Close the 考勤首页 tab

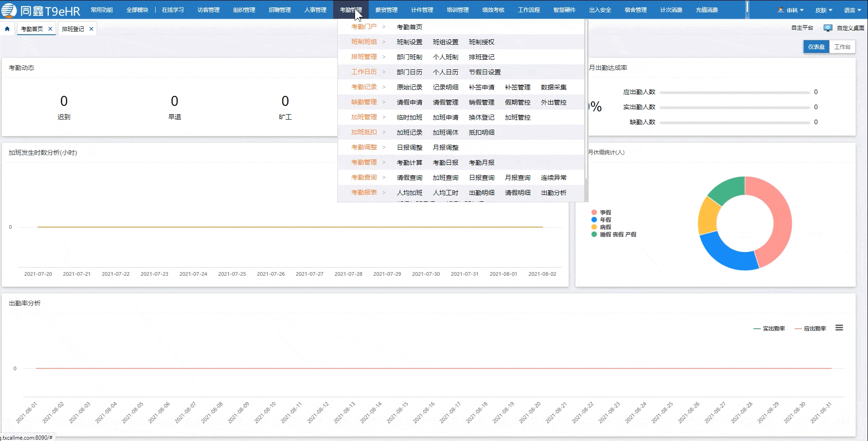(x=50, y=29)
